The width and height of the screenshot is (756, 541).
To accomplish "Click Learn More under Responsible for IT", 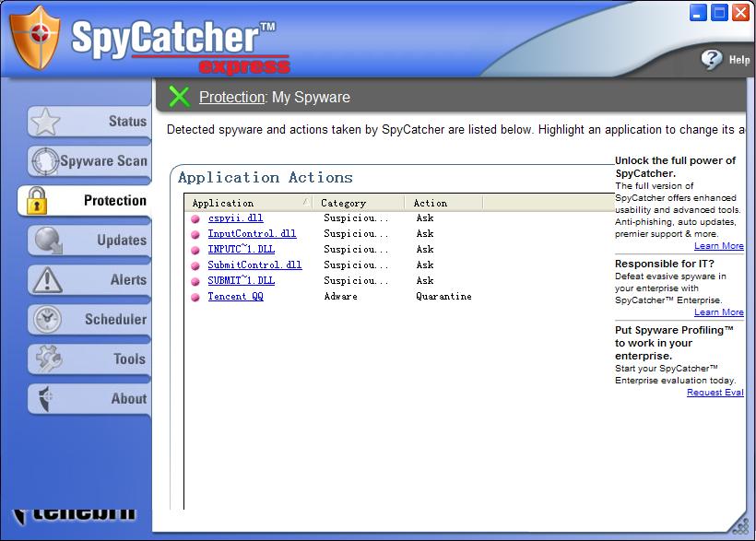I will pyautogui.click(x=718, y=312).
